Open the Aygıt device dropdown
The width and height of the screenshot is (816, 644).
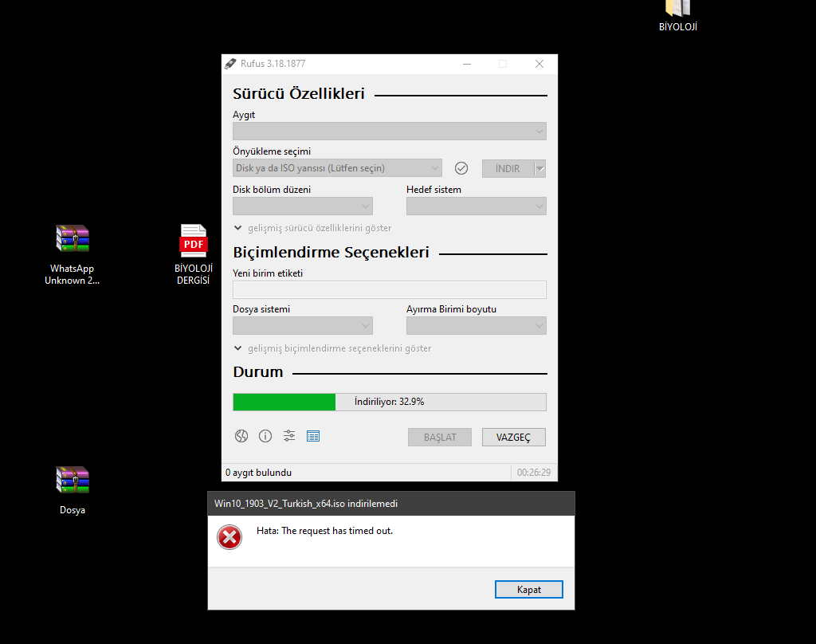point(389,132)
